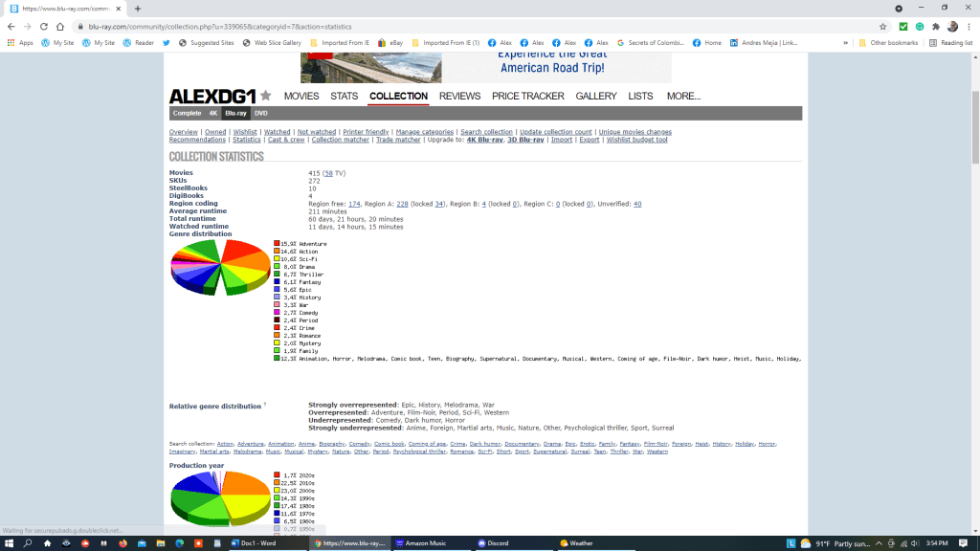980x551 pixels.
Task: Open the Chrome extensions puzzle icon
Action: (x=935, y=27)
